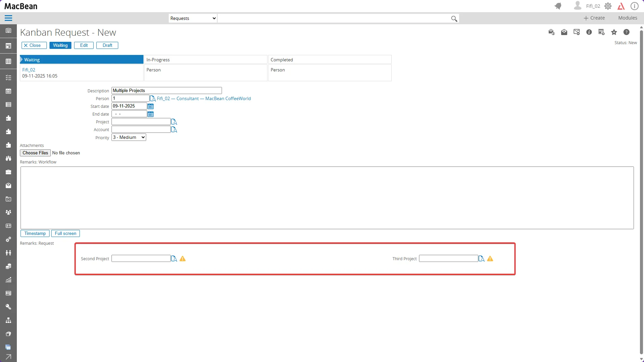Click the Timestamp button
This screenshot has height=362, width=644.
coord(35,234)
